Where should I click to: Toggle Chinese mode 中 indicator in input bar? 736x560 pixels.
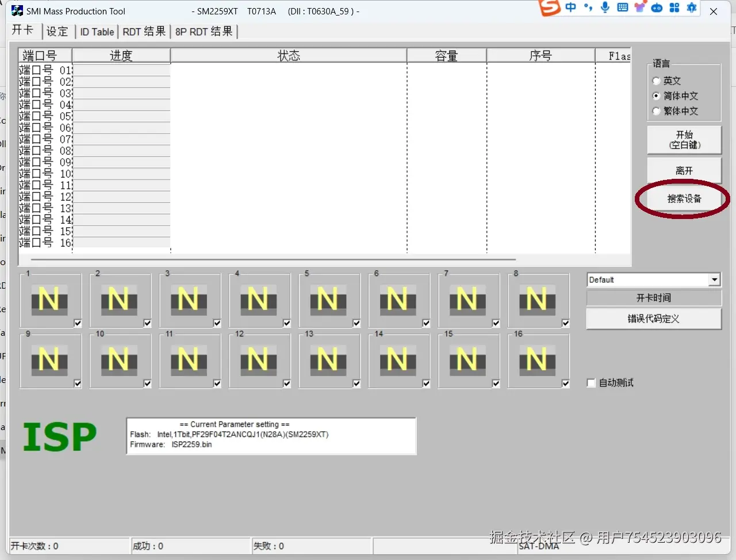click(570, 7)
